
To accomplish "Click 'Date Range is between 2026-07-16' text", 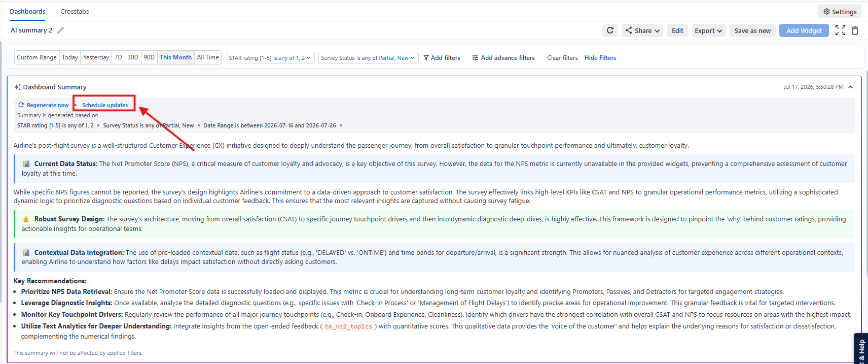I will 270,125.
